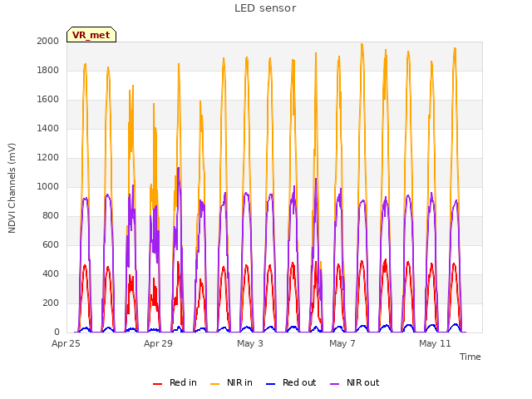Click the May 7 x-axis tick label

pyautogui.click(x=342, y=343)
